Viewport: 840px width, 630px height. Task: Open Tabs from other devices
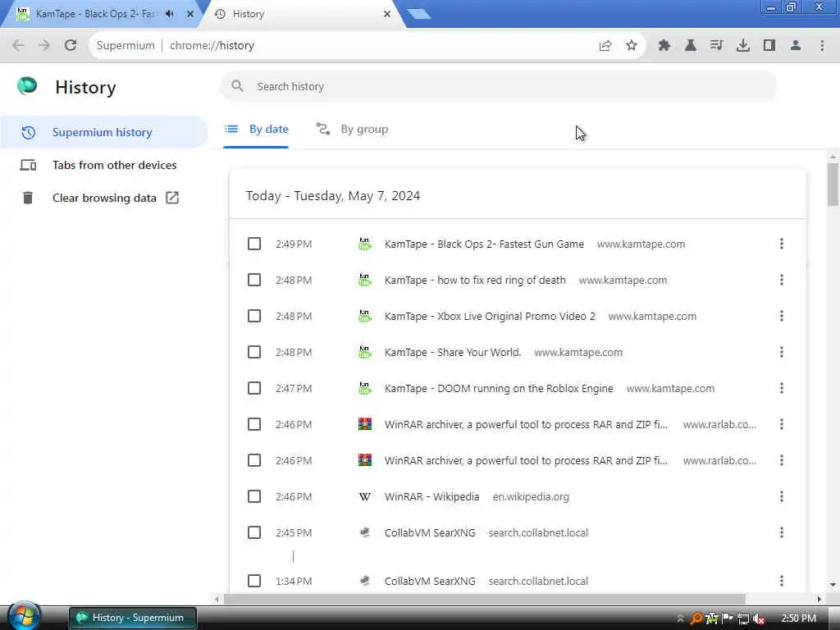pos(104,165)
